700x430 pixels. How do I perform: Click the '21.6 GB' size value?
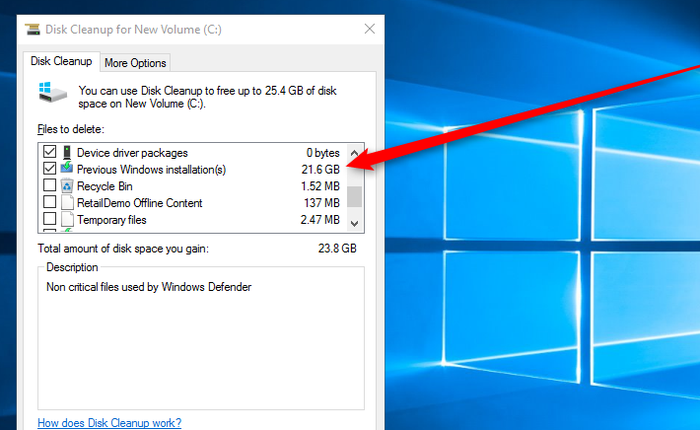[321, 170]
